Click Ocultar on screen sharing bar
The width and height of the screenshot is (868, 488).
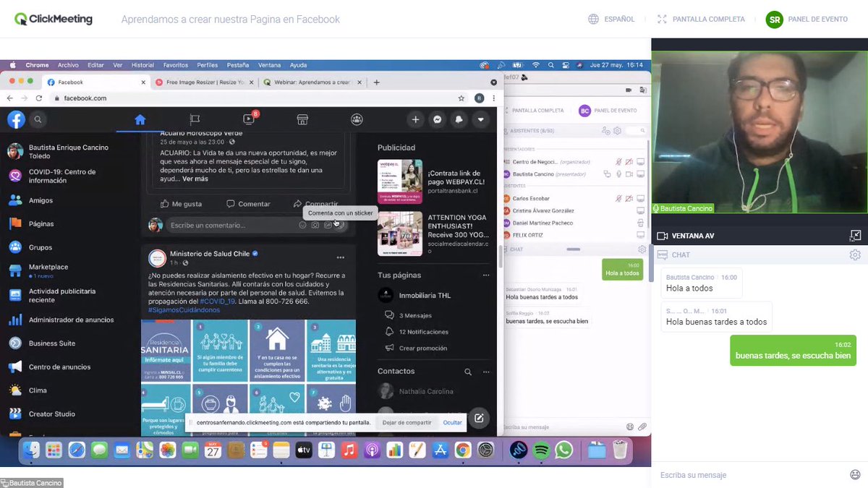tap(453, 422)
